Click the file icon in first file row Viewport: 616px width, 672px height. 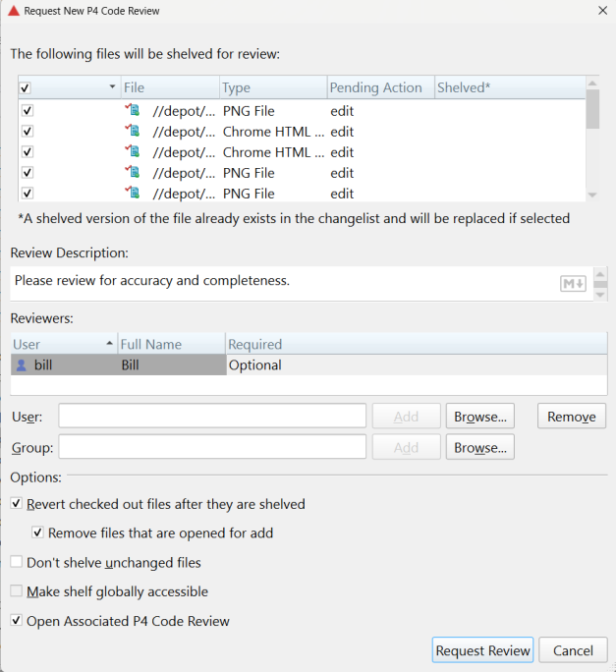(133, 111)
